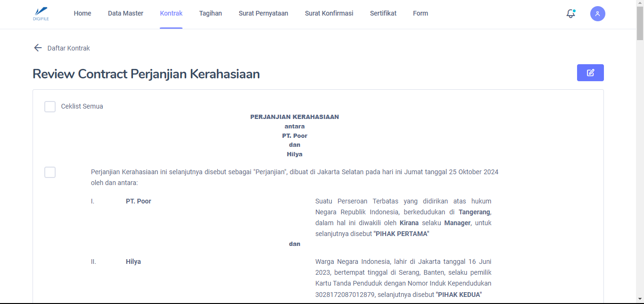Tick the Ceklist Semua checkbox

(x=50, y=107)
